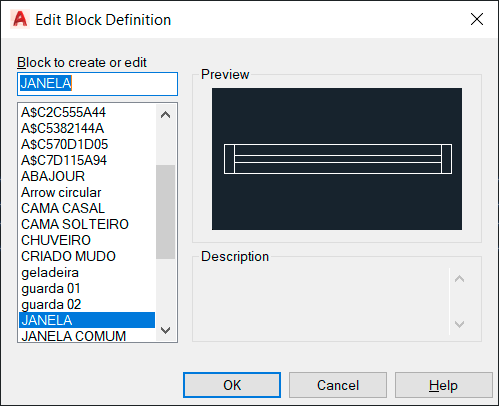
Task: Confirm with the OK button
Action: click(232, 385)
